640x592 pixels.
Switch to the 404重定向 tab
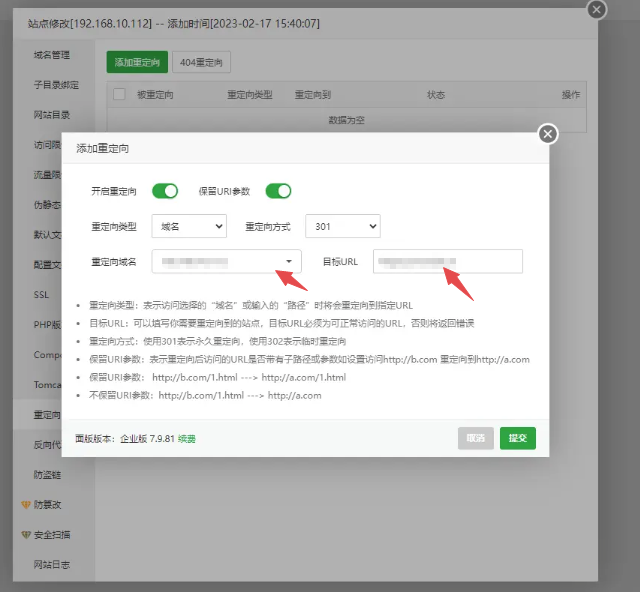pyautogui.click(x=201, y=62)
